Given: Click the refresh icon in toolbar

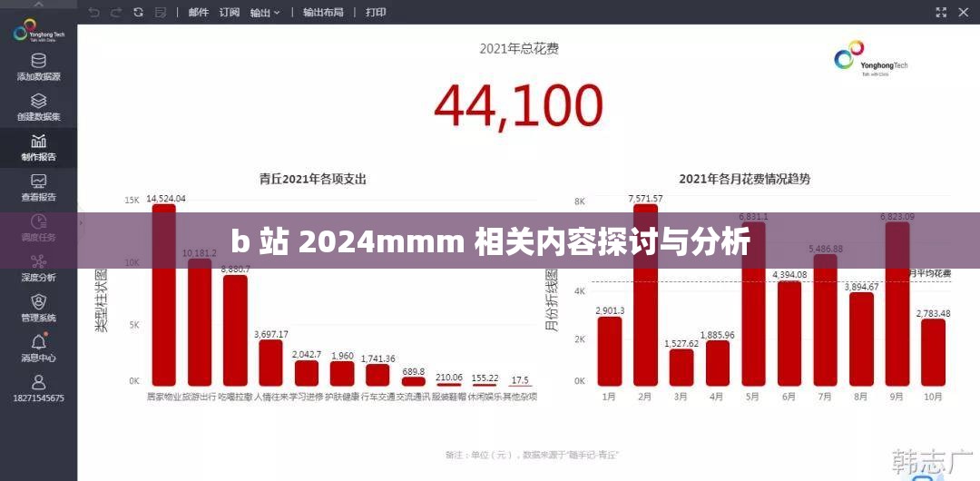Looking at the screenshot, I should [x=138, y=12].
